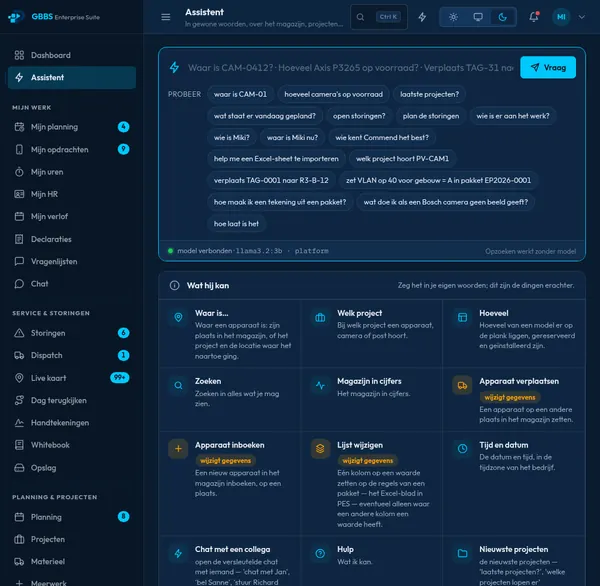This screenshot has width=600, height=586.
Task: Click 'help me een Excel-sheet te importeren'
Action: pos(276,159)
